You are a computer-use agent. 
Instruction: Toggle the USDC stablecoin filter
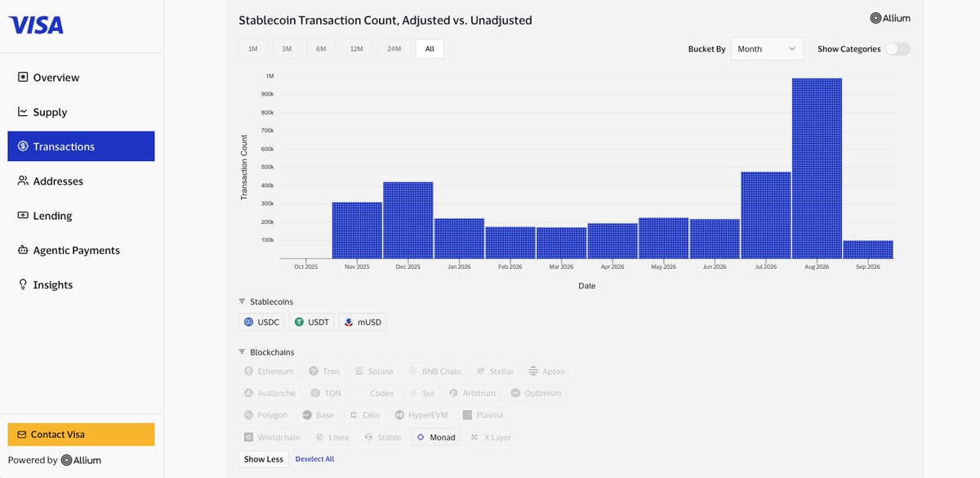point(261,322)
